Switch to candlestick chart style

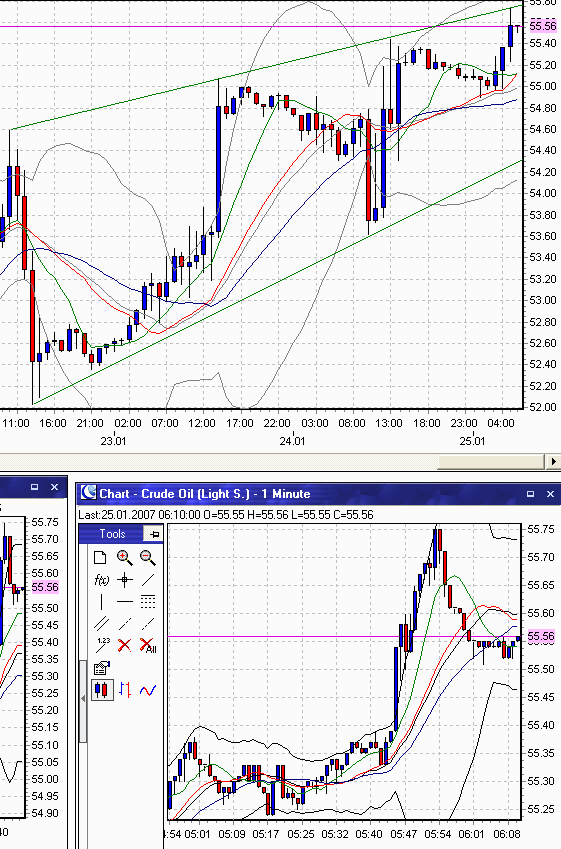(102, 690)
